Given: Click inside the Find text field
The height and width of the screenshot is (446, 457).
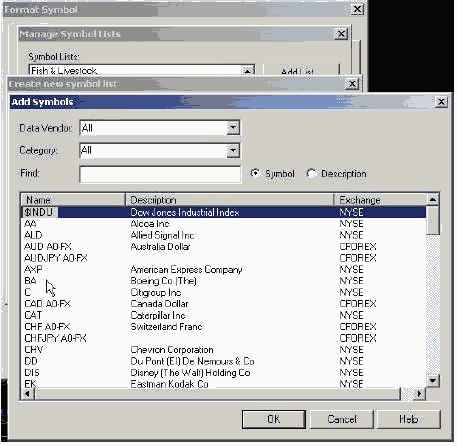Looking at the screenshot, I should (160, 174).
